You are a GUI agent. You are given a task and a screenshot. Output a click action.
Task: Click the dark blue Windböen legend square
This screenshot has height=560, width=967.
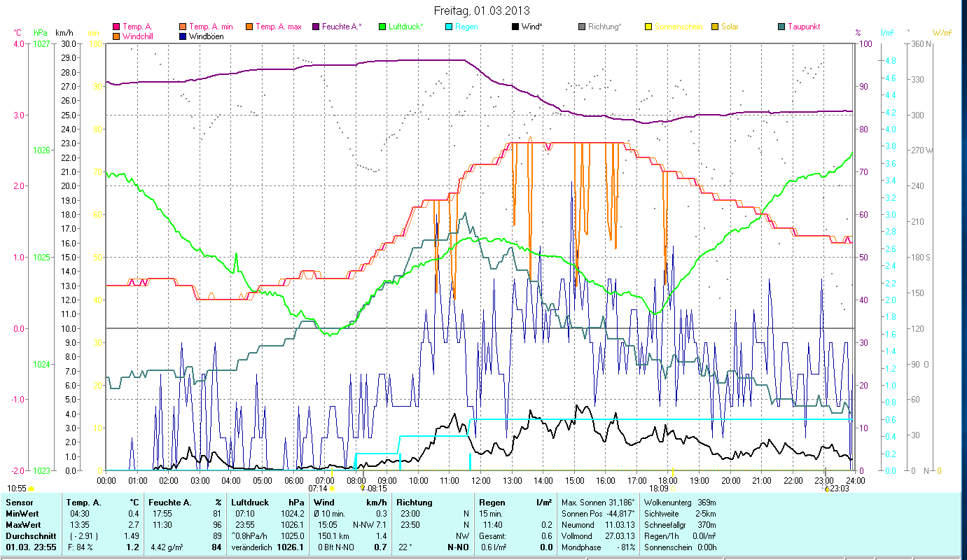click(183, 36)
